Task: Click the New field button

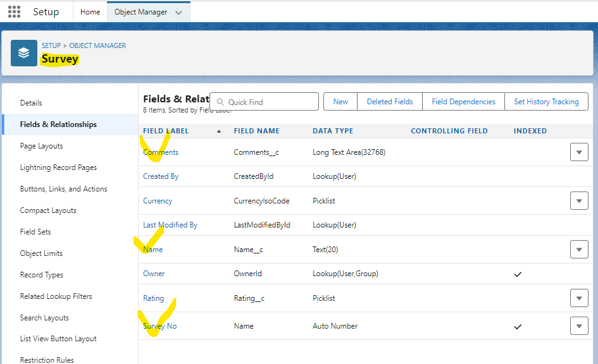Action: coord(340,102)
